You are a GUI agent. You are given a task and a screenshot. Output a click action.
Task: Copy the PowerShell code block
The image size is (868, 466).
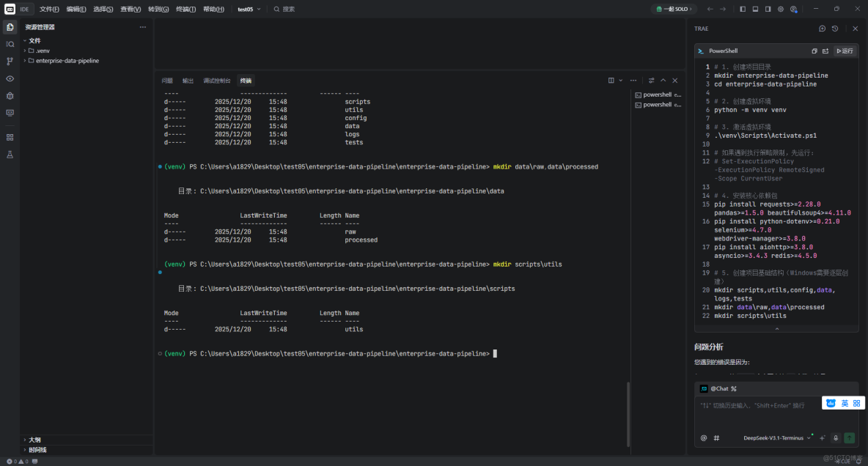tap(814, 51)
